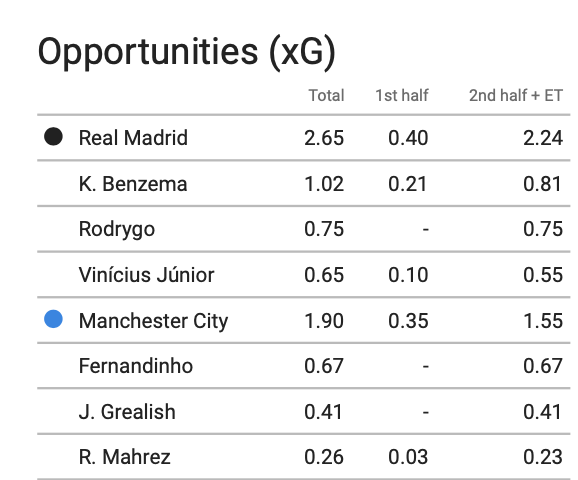This screenshot has height=480, width=578.
Task: Open the Fernandinho player row
Action: click(x=303, y=366)
